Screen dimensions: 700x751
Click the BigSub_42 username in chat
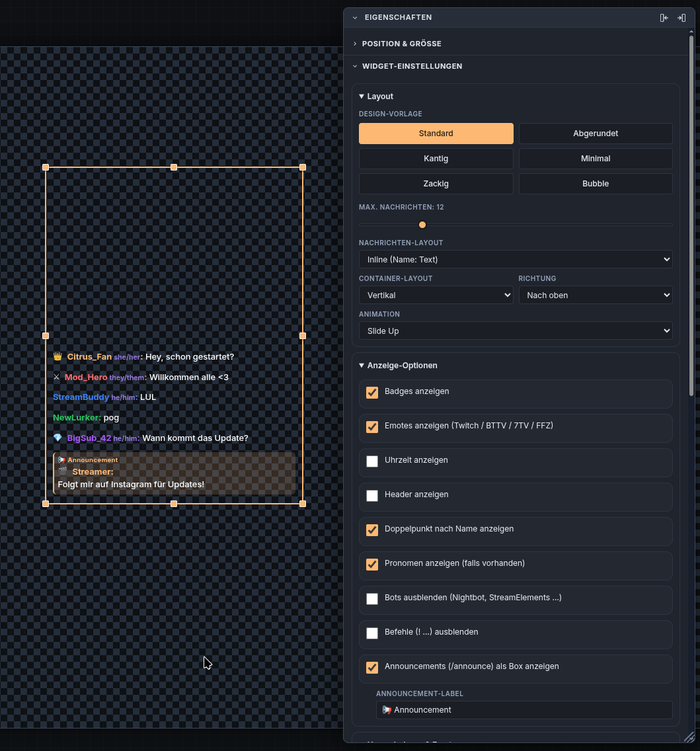pyautogui.click(x=89, y=438)
